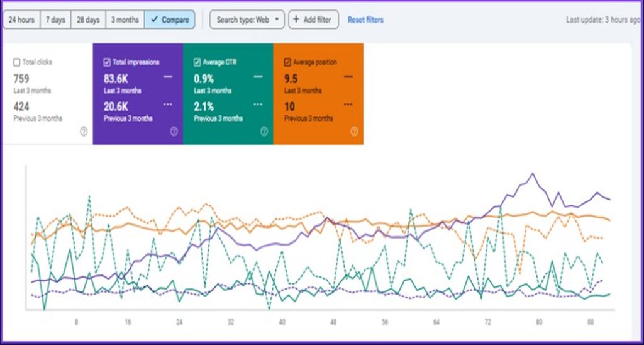Switch to the 7 days range
Viewport: 644px width, 345px height.
(55, 20)
